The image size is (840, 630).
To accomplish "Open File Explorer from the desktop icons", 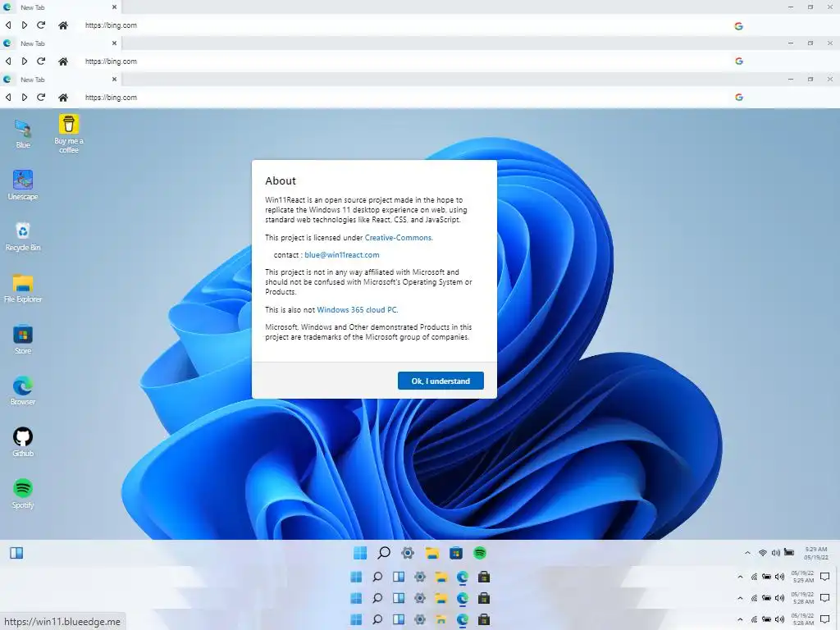I will (x=23, y=288).
